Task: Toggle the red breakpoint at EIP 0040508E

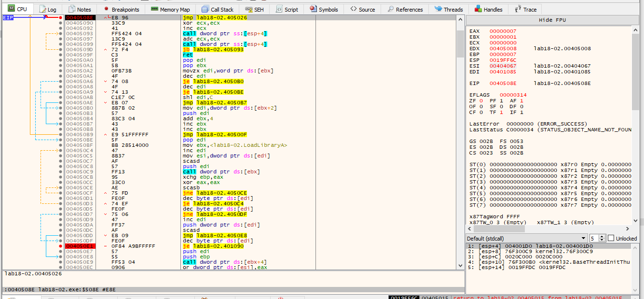Action: (61, 18)
